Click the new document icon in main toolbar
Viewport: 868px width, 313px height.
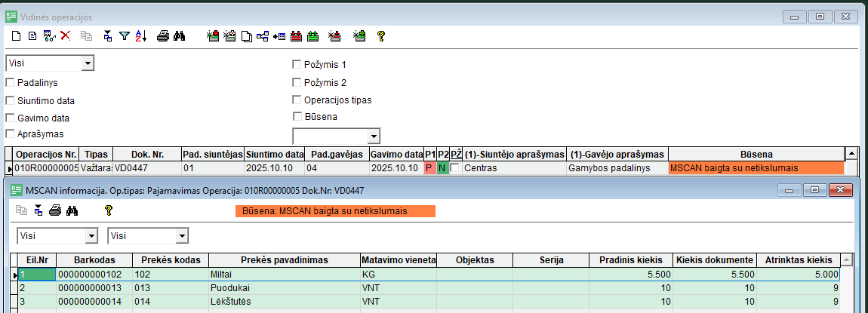[x=17, y=35]
